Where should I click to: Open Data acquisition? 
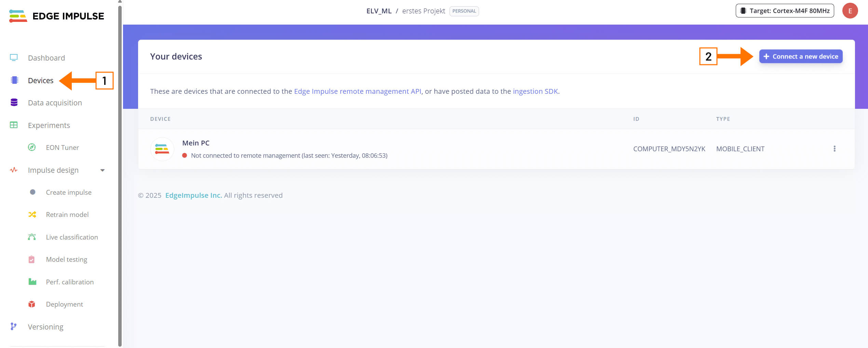pos(55,103)
